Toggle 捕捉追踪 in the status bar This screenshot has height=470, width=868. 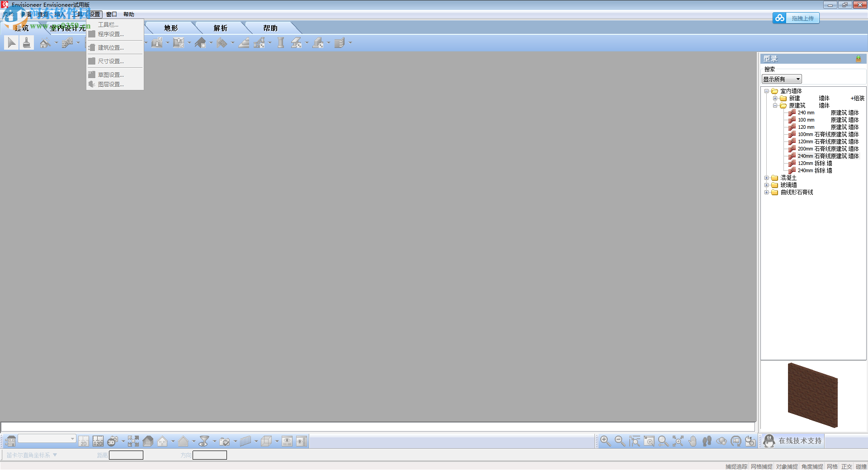[x=736, y=466]
